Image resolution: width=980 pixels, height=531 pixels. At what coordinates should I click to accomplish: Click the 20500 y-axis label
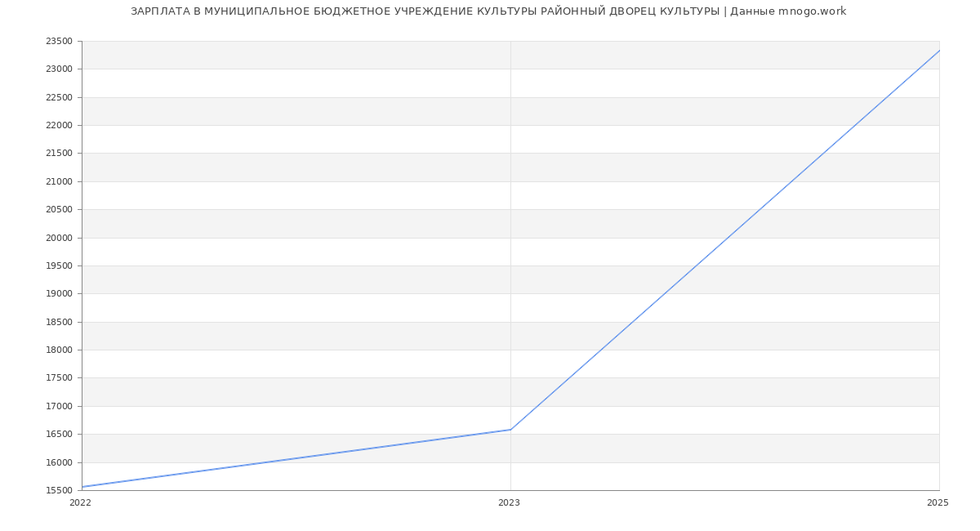(x=60, y=210)
